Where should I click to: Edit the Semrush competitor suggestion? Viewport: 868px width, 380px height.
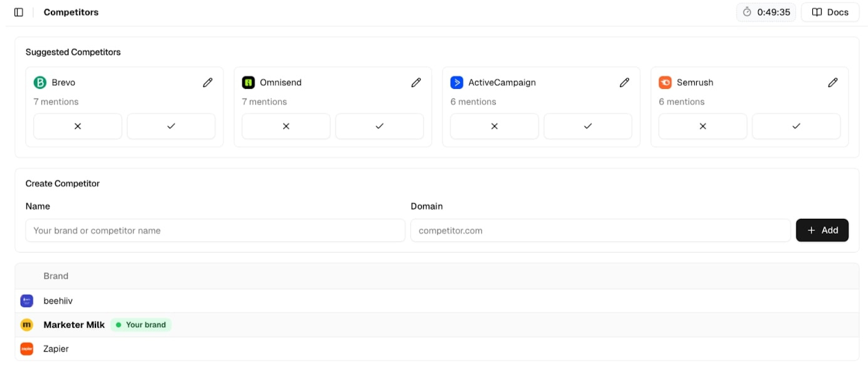pos(833,82)
